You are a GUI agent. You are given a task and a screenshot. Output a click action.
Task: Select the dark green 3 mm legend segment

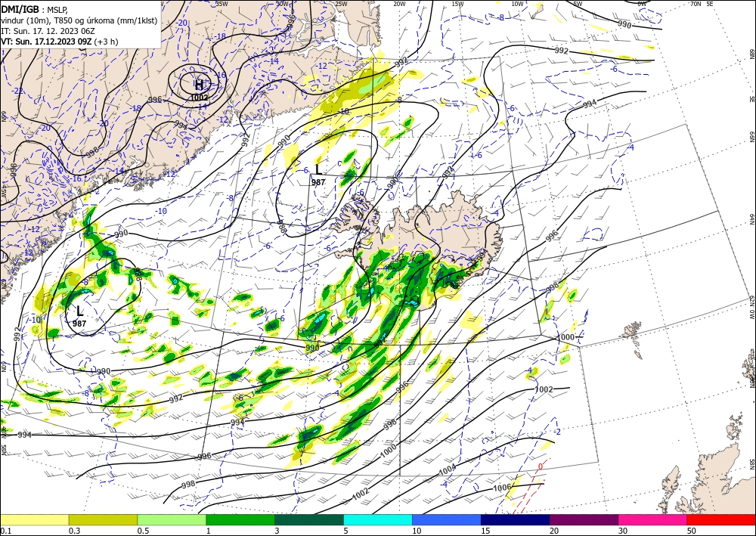pos(309,519)
